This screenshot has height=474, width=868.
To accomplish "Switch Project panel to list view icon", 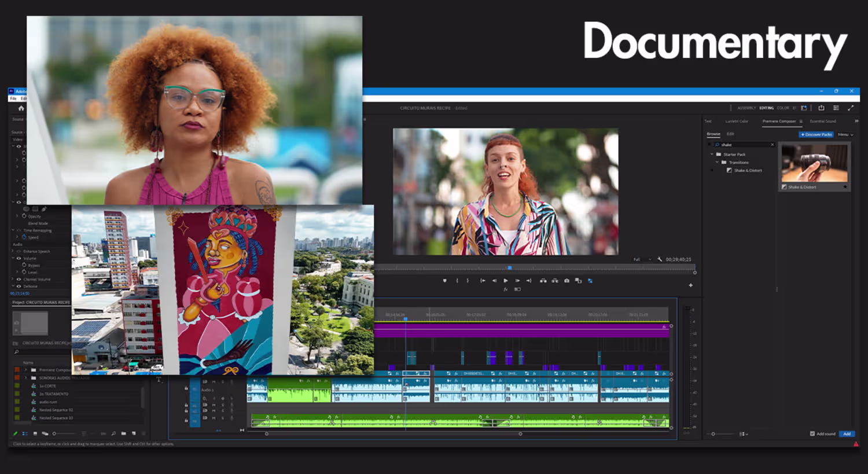I will 25,433.
